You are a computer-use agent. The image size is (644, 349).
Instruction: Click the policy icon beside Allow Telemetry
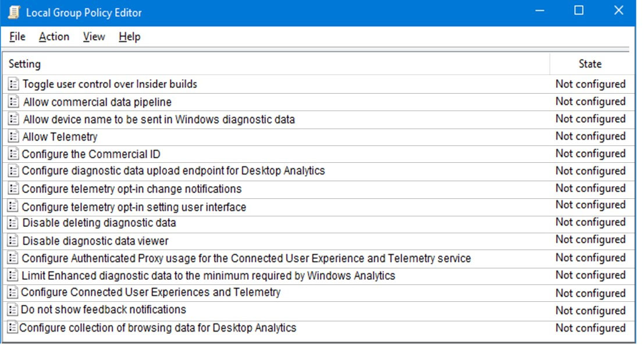tap(13, 136)
